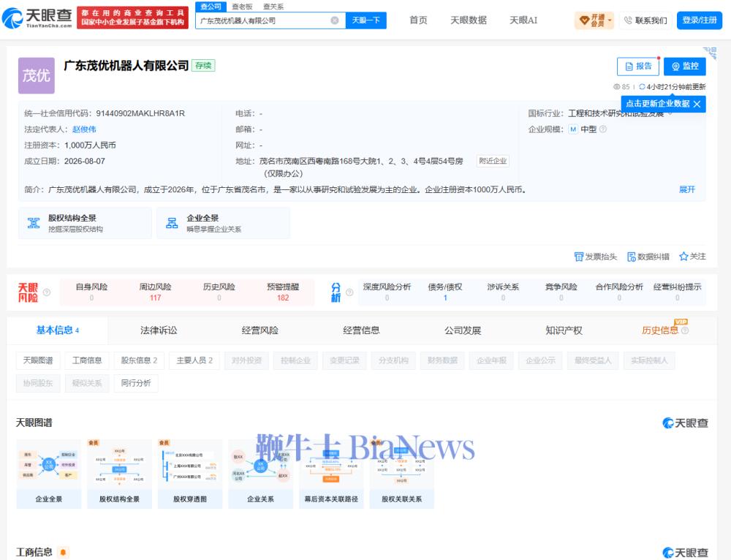Click the 联系我们 phone button
Image resolution: width=731 pixels, height=560 pixels.
(x=645, y=20)
